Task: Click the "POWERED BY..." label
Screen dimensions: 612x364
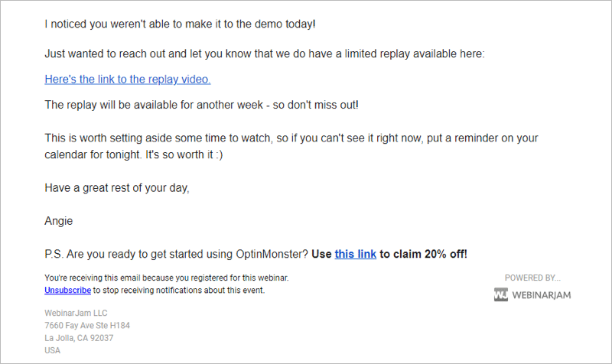Action: pos(532,278)
